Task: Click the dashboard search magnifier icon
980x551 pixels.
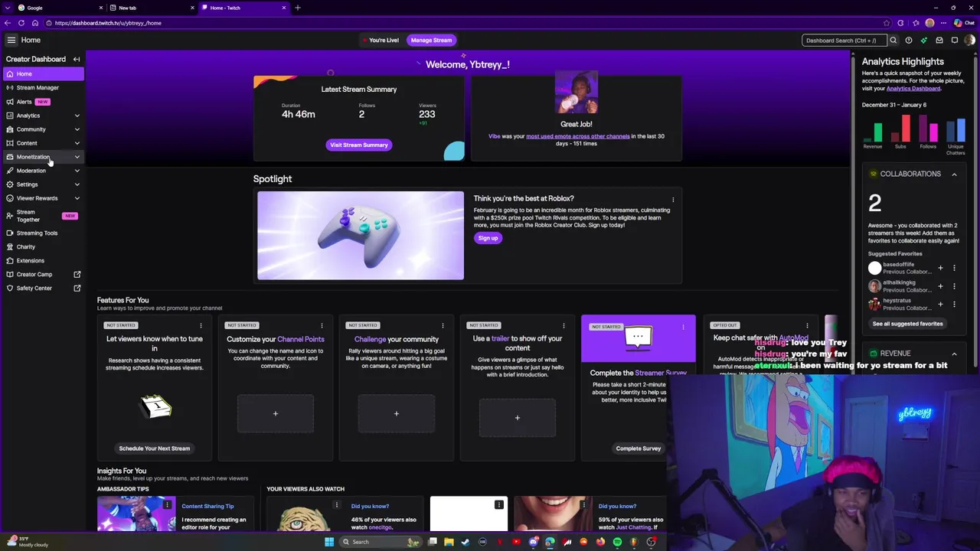Action: pyautogui.click(x=893, y=40)
